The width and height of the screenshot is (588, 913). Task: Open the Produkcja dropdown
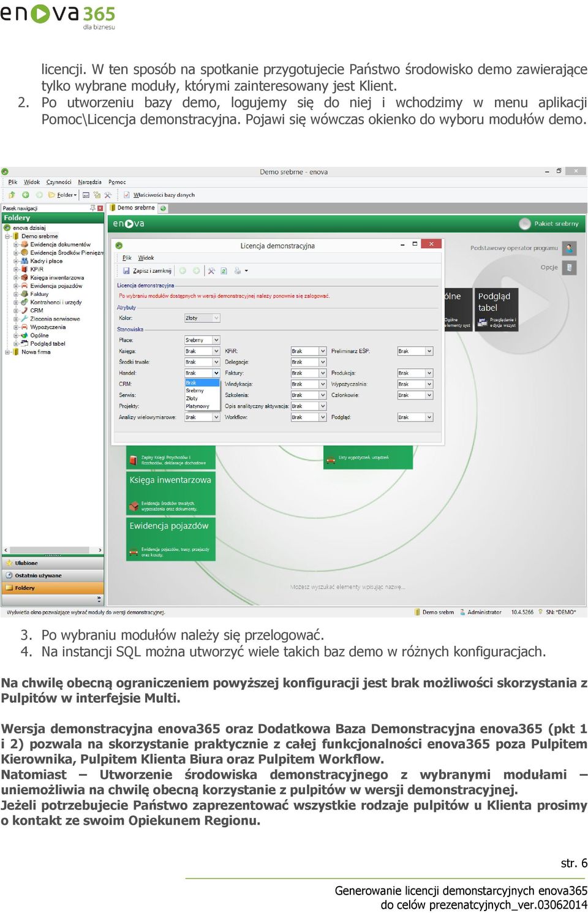415,373
